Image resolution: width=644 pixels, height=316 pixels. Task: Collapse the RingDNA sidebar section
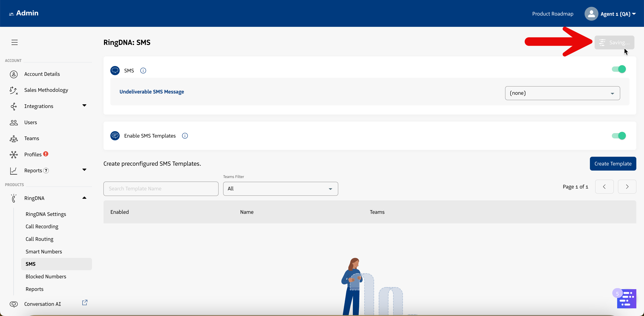pos(84,198)
